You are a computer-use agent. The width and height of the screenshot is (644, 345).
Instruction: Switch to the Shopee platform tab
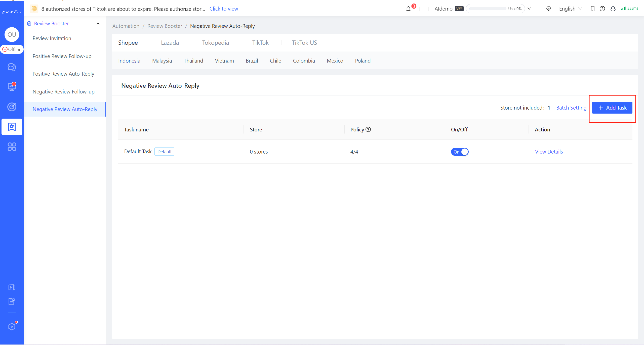pos(128,43)
